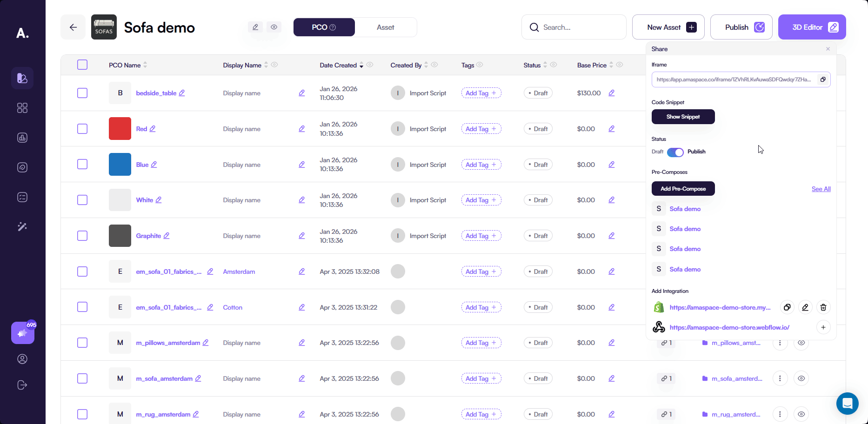This screenshot has height=424, width=868.
Task: Open the log out sidebar icon
Action: [x=22, y=385]
